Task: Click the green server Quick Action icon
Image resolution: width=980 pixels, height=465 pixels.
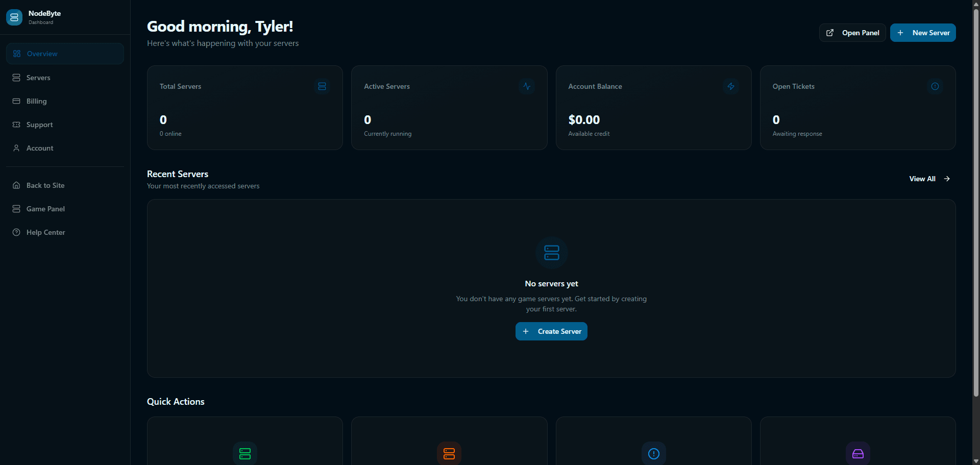Action: pos(245,453)
